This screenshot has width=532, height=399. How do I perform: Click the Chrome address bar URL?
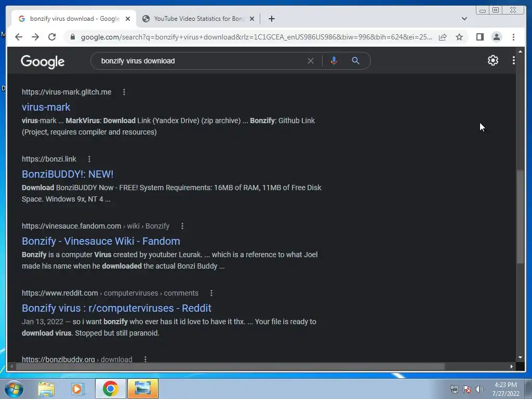pyautogui.click(x=257, y=37)
